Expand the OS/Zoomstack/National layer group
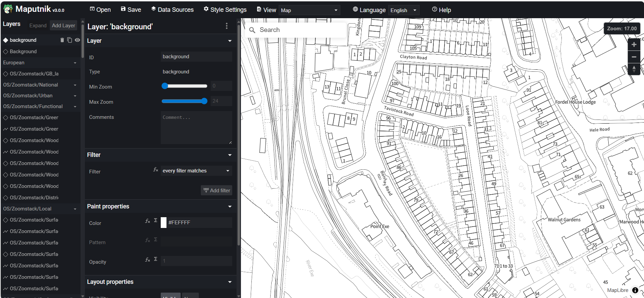Image resolution: width=644 pixels, height=298 pixels. [75, 85]
